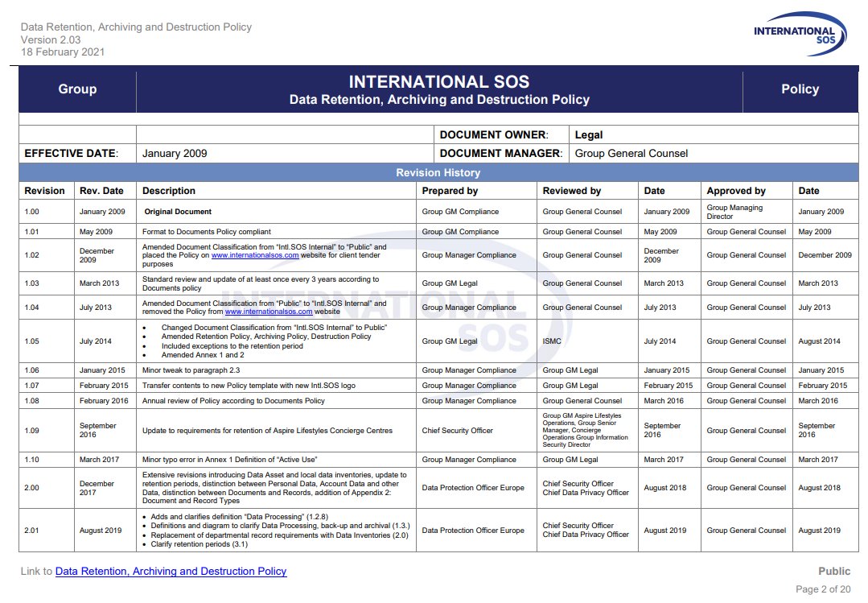868x603 pixels.
Task: Select the 'Policy' cell in the title banner
Action: point(799,89)
